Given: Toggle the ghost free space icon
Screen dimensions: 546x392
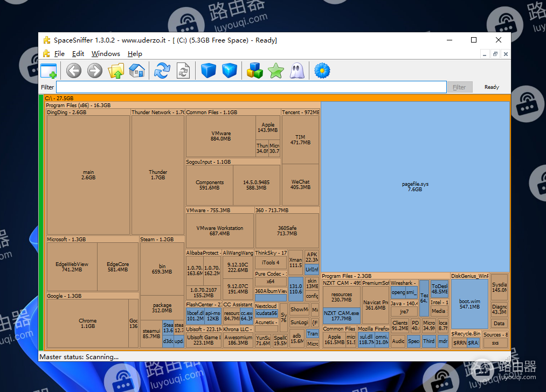Looking at the screenshot, I should [x=298, y=71].
